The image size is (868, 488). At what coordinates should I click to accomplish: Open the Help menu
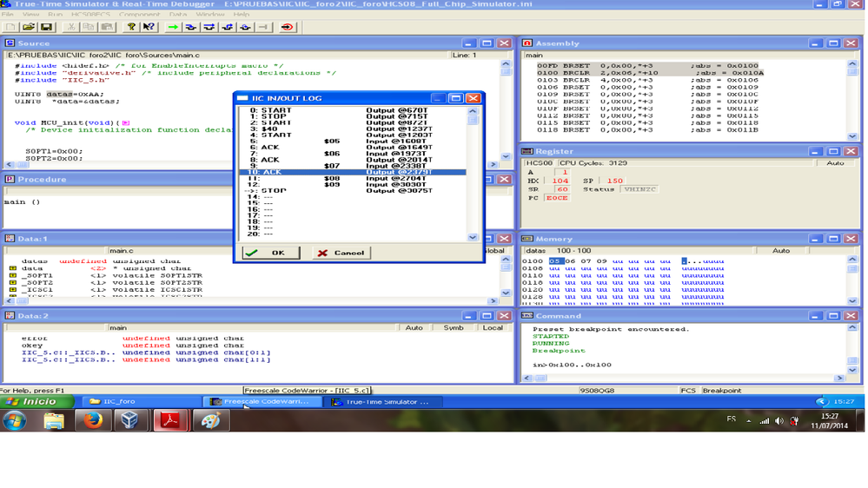click(242, 15)
